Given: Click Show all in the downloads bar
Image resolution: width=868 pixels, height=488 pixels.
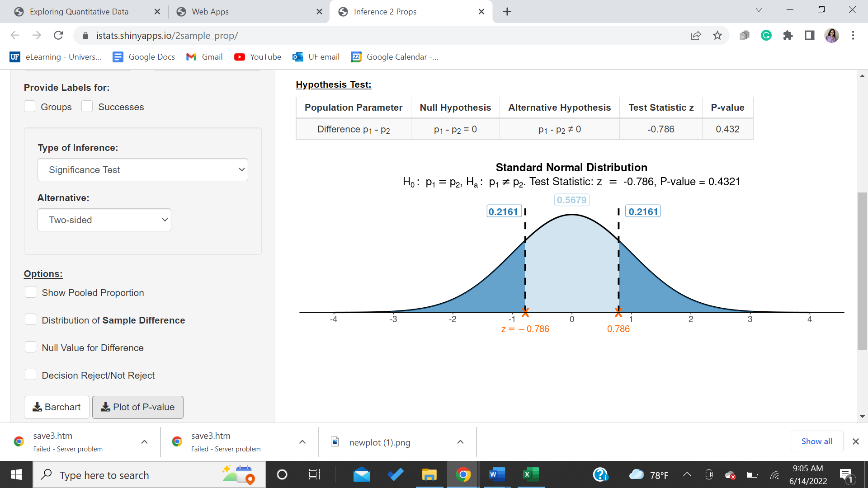Looking at the screenshot, I should point(816,441).
